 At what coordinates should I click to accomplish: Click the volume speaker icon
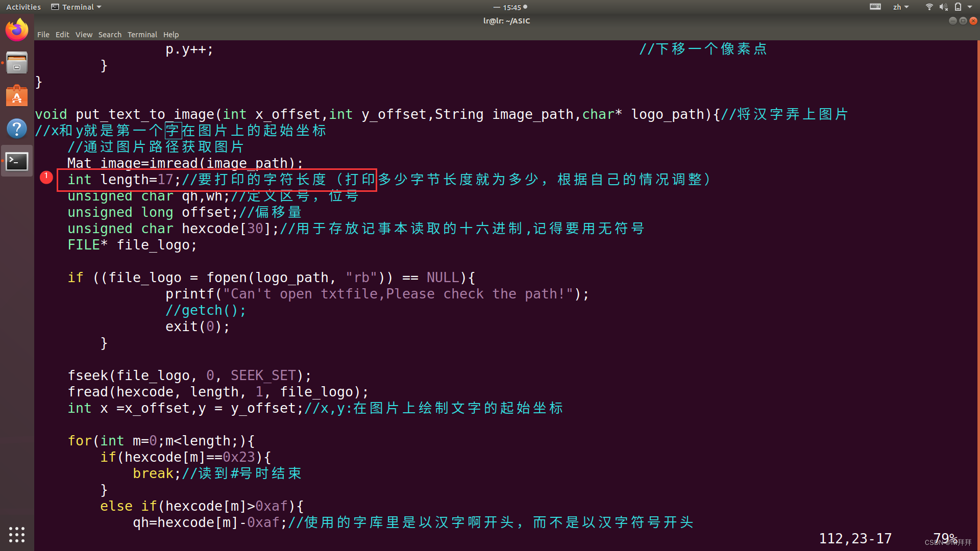coord(943,7)
